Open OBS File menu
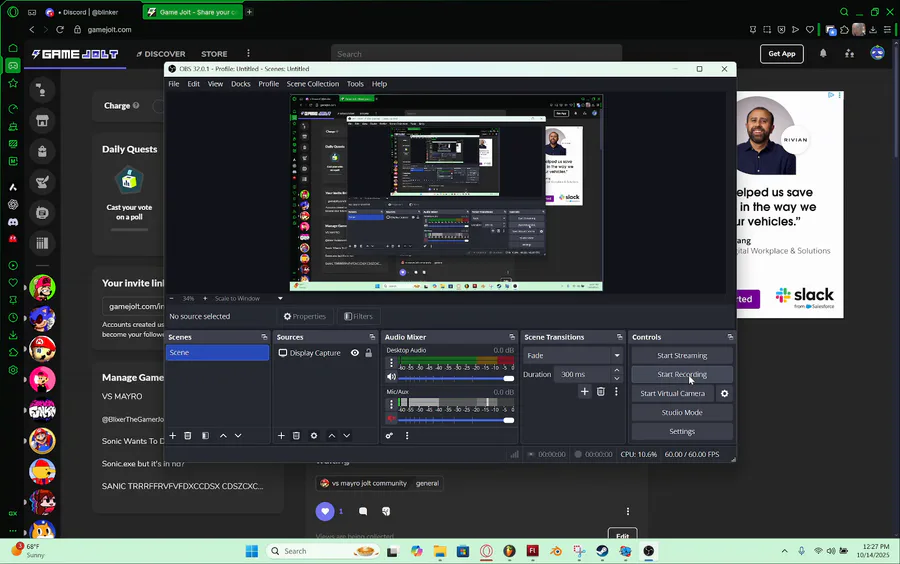This screenshot has width=900, height=564. pyautogui.click(x=173, y=84)
